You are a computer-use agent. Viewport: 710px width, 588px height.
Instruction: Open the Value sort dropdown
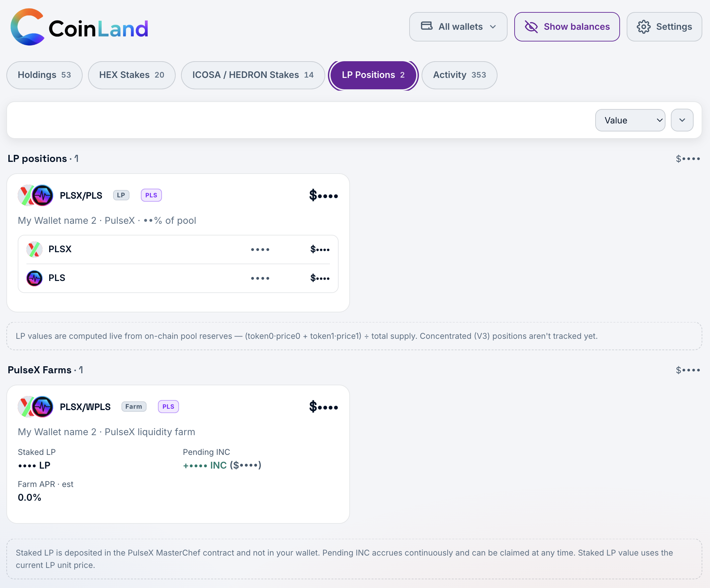click(630, 120)
